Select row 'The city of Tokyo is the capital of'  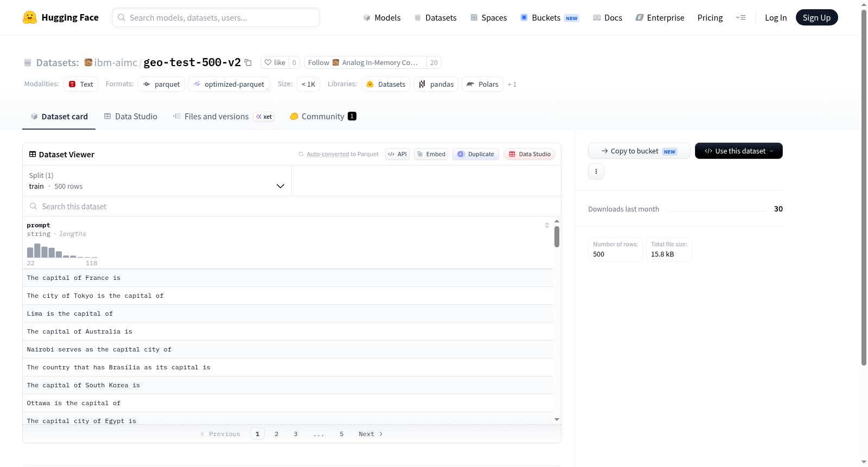click(288, 296)
